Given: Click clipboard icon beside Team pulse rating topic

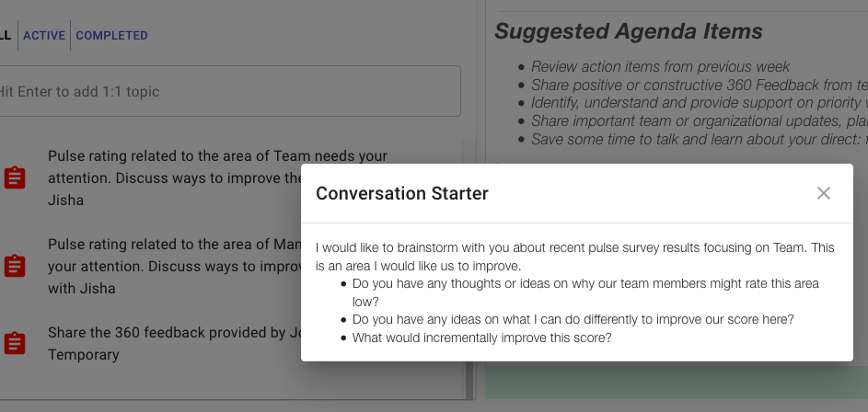Looking at the screenshot, I should tap(15, 177).
